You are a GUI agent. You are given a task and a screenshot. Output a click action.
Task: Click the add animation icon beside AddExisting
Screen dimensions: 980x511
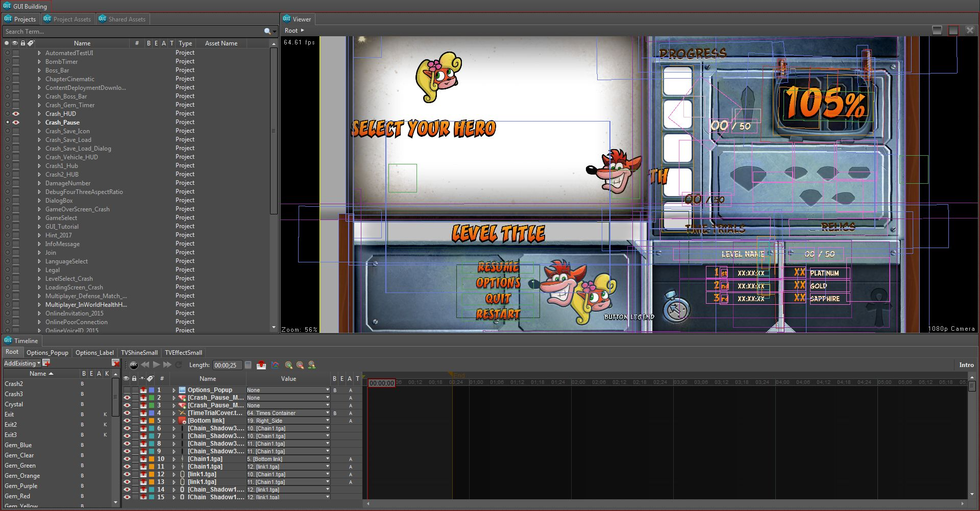point(46,363)
